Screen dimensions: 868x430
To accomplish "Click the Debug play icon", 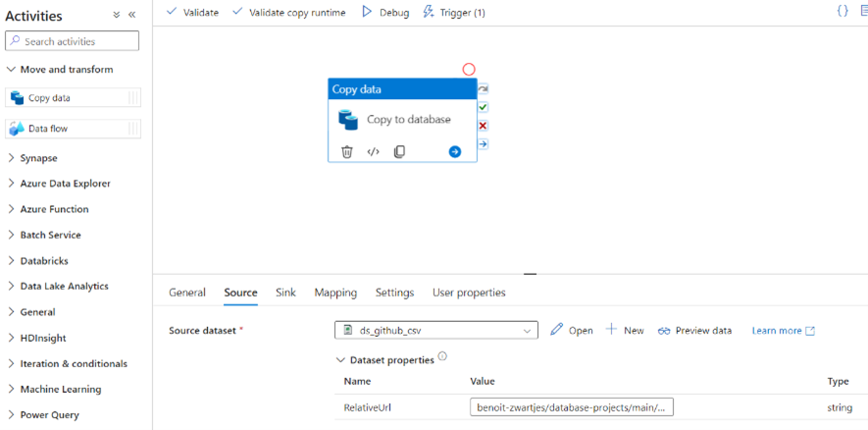I will pos(367,12).
